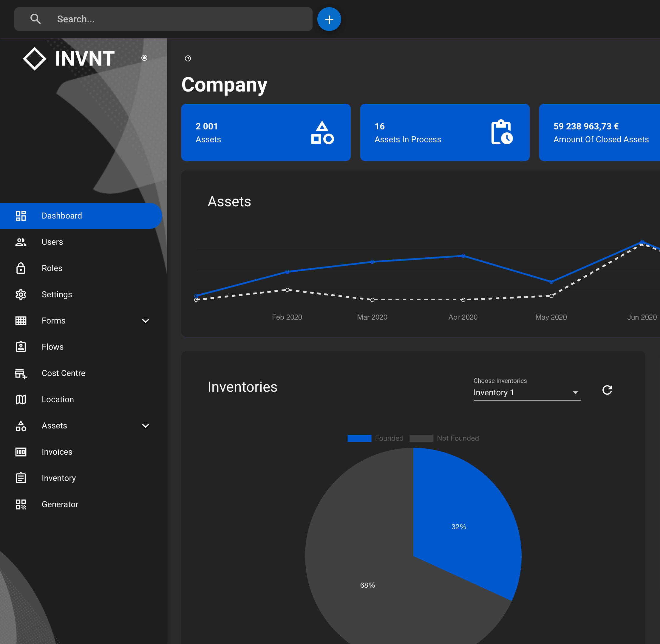Click the Roles lock icon
Screen dimensions: 660x644
click(21, 268)
